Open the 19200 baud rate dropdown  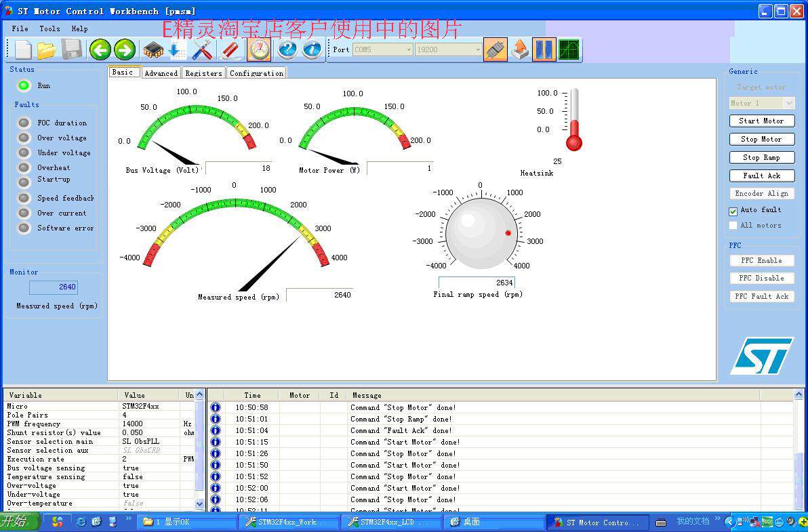click(448, 49)
